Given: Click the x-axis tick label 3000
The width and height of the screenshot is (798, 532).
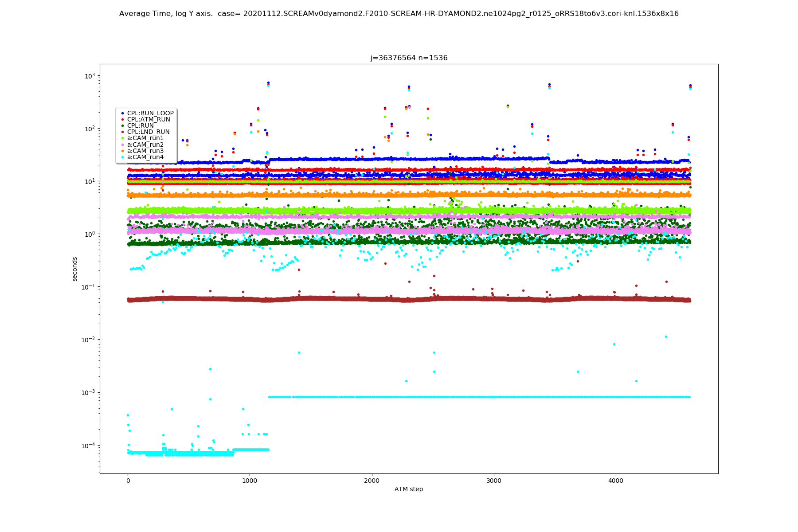Looking at the screenshot, I should click(493, 481).
